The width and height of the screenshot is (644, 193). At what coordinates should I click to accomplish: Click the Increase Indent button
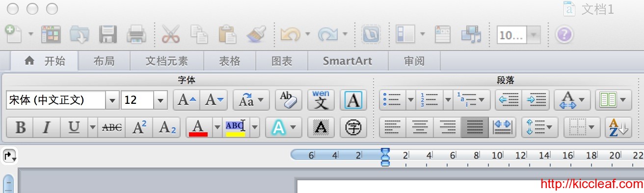coord(536,100)
